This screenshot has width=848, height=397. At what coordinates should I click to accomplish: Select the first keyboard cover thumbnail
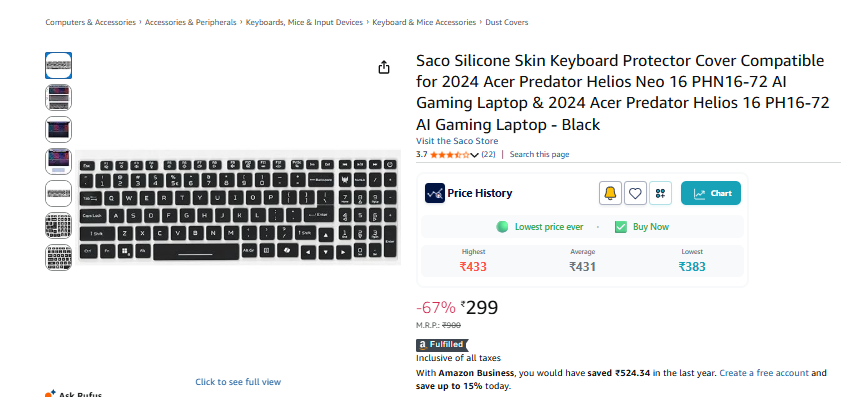(58, 65)
